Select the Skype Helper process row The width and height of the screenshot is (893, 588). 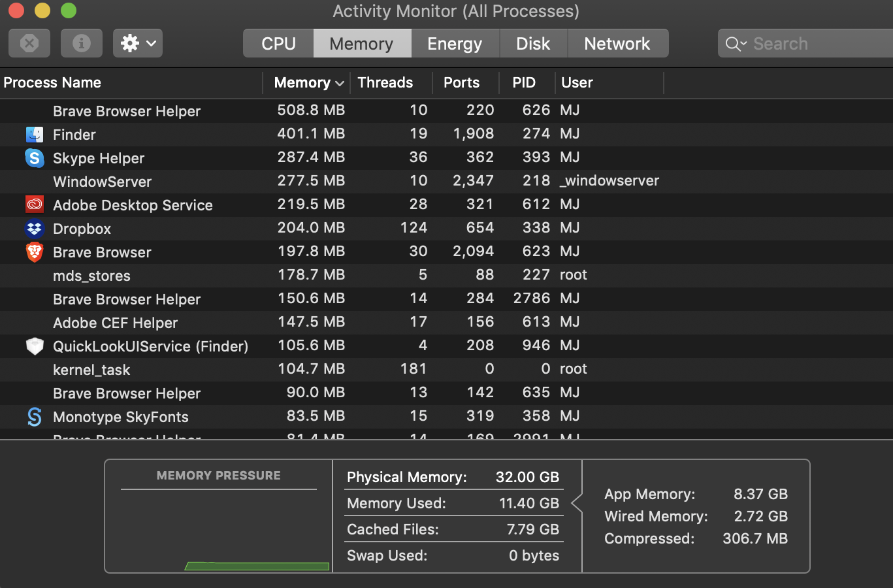pos(446,158)
